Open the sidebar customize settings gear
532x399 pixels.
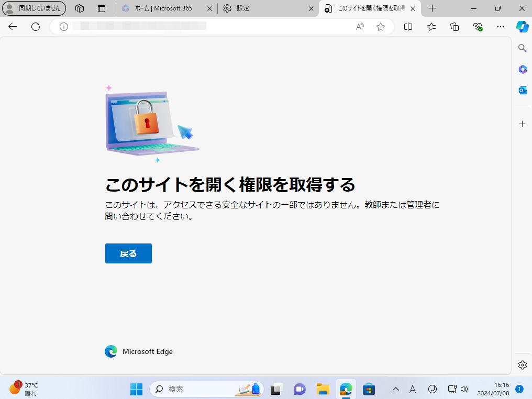pos(522,364)
